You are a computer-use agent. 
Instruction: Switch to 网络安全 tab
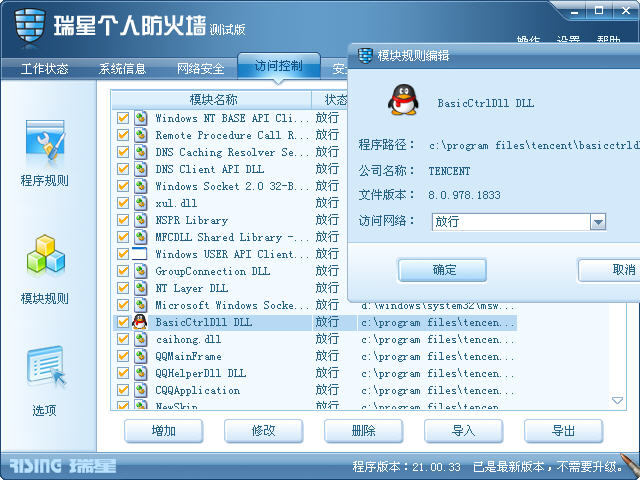tap(200, 69)
